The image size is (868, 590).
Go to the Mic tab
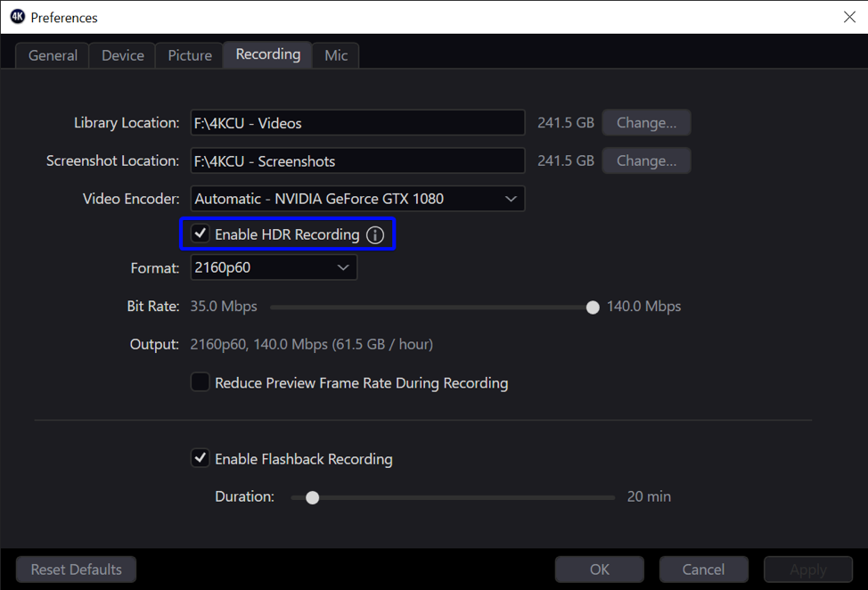pos(336,55)
